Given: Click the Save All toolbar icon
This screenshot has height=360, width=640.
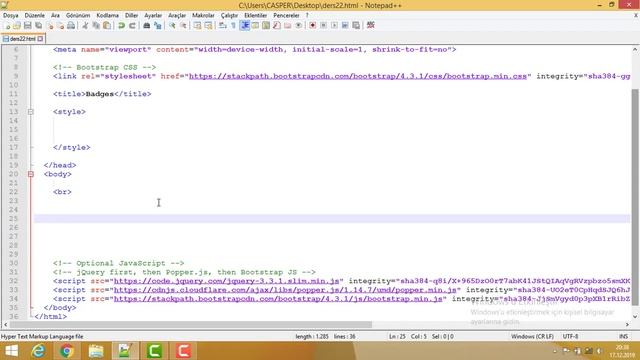Looking at the screenshot, I should tap(38, 25).
